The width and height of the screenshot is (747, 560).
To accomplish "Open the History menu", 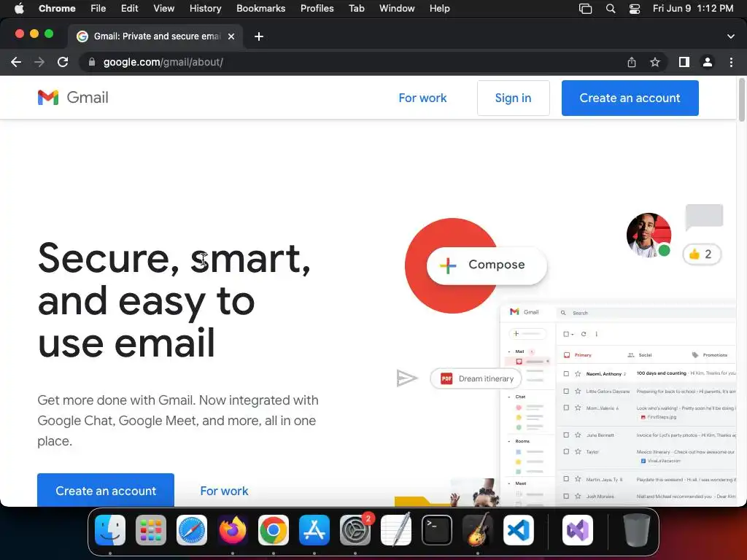I will (205, 9).
